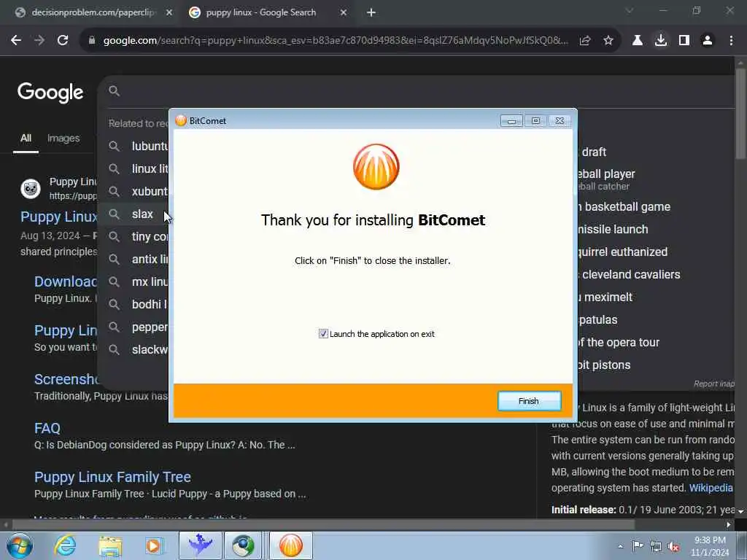Choose the mx linux search suggestion
747x560 pixels.
[133, 282]
